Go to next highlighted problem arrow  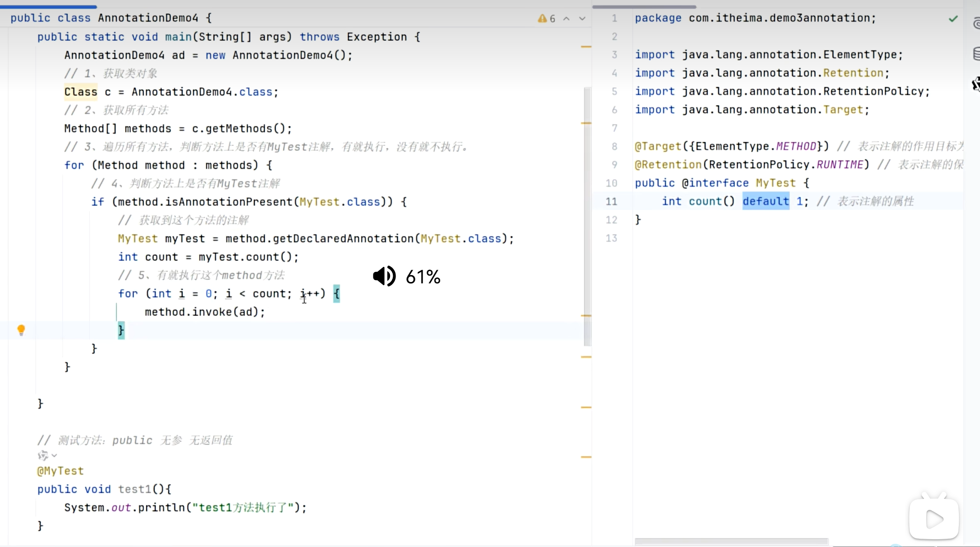coord(582,19)
